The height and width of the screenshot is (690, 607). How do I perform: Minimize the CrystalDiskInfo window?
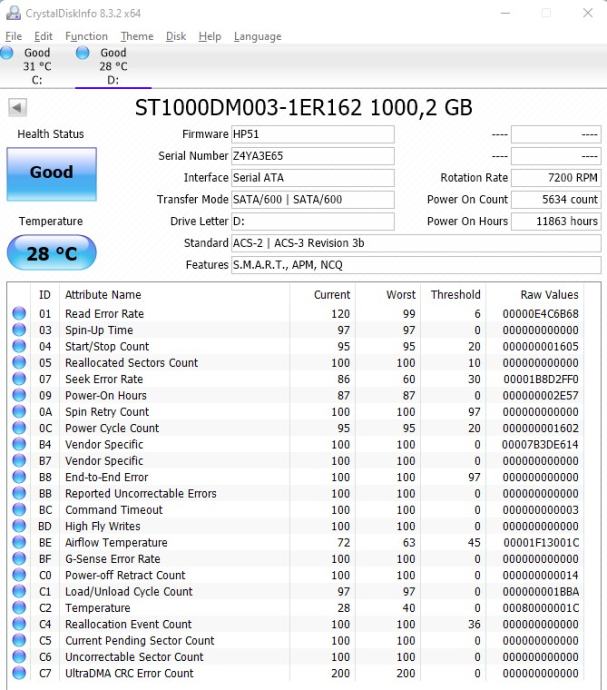pyautogui.click(x=505, y=13)
